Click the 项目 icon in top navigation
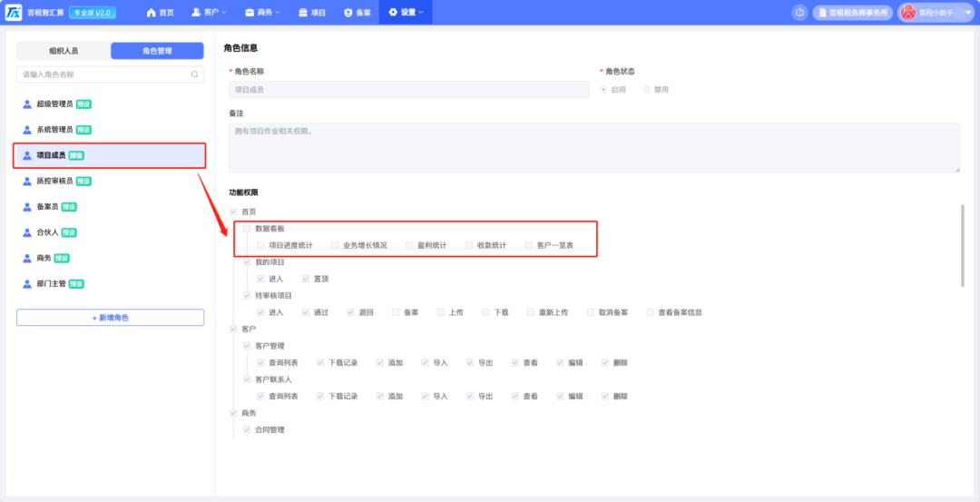 coord(303,13)
